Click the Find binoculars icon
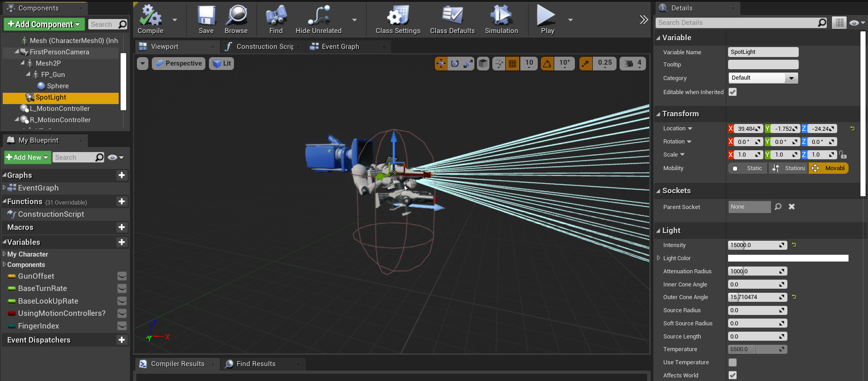This screenshot has height=381, width=868. point(276,17)
